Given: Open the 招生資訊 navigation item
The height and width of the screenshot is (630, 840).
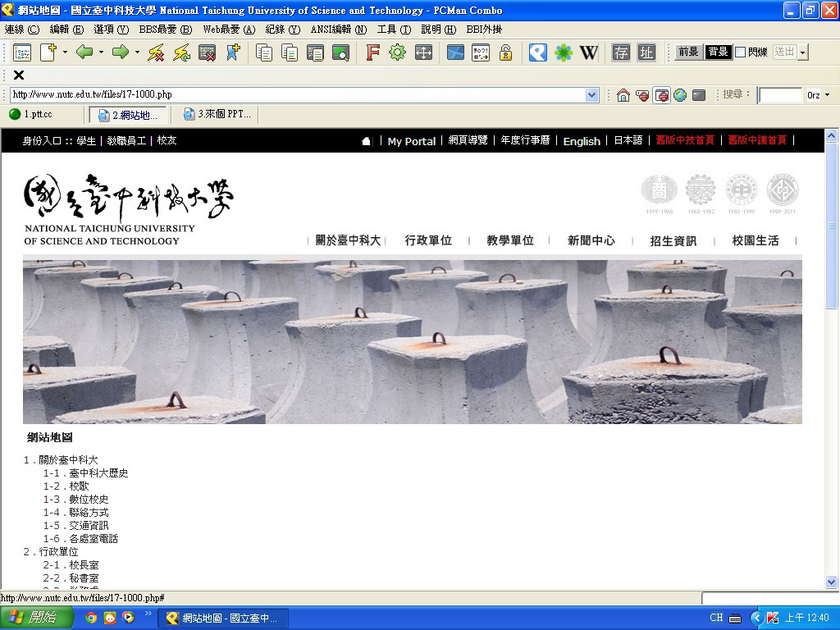Looking at the screenshot, I should tap(673, 240).
